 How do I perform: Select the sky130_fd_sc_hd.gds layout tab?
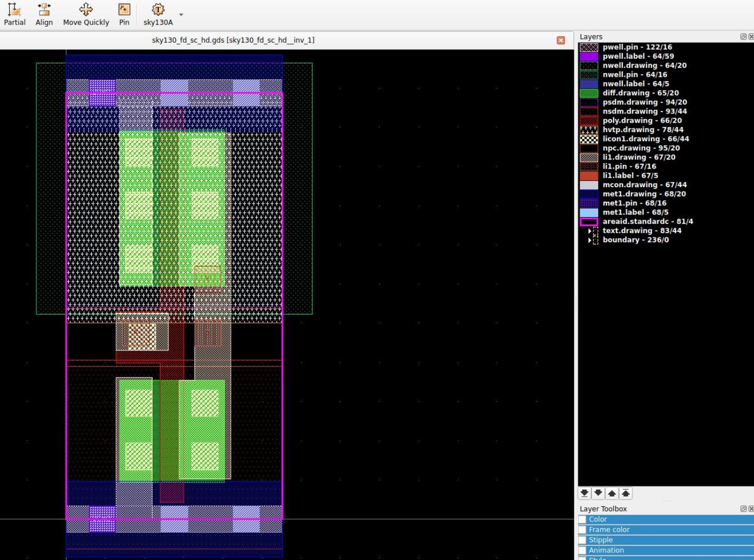click(x=233, y=40)
